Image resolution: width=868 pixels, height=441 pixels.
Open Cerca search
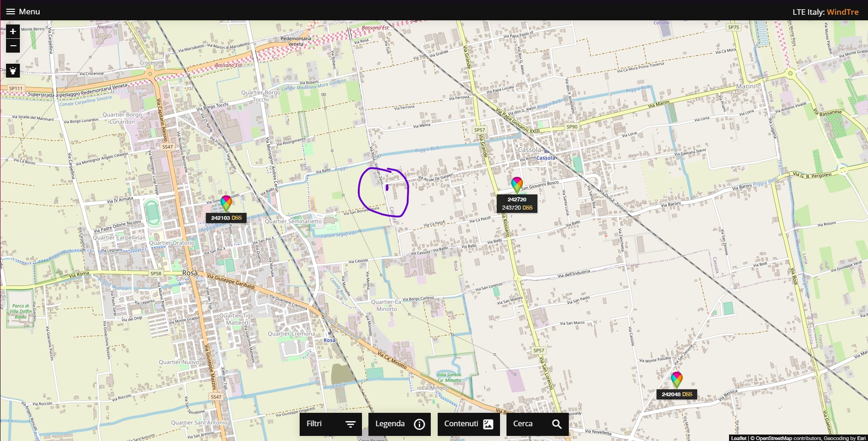pyautogui.click(x=537, y=424)
